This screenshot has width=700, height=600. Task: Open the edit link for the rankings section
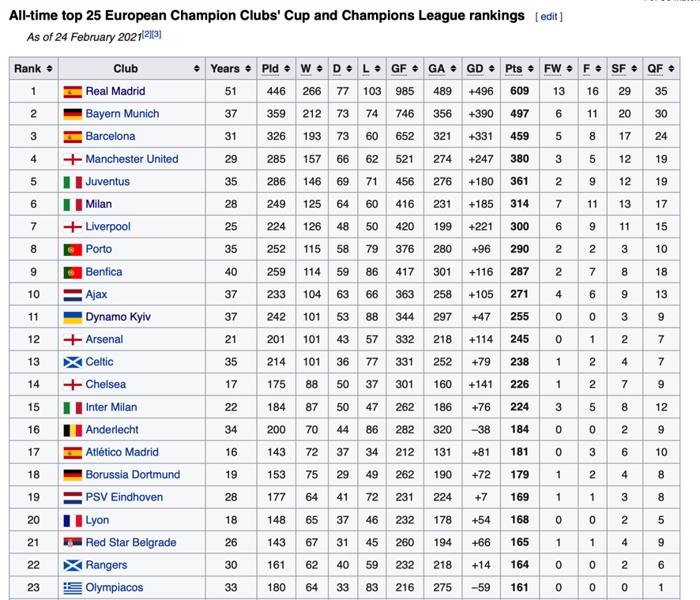pyautogui.click(x=548, y=17)
